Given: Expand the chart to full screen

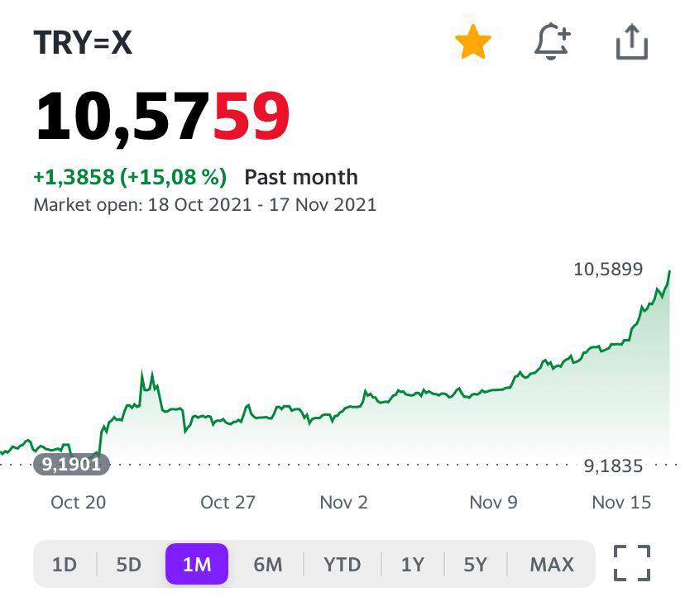Looking at the screenshot, I should click(x=632, y=564).
